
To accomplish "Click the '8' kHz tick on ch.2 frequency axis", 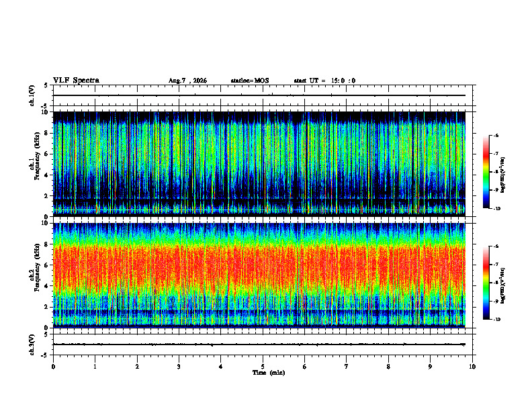I will coord(47,244).
